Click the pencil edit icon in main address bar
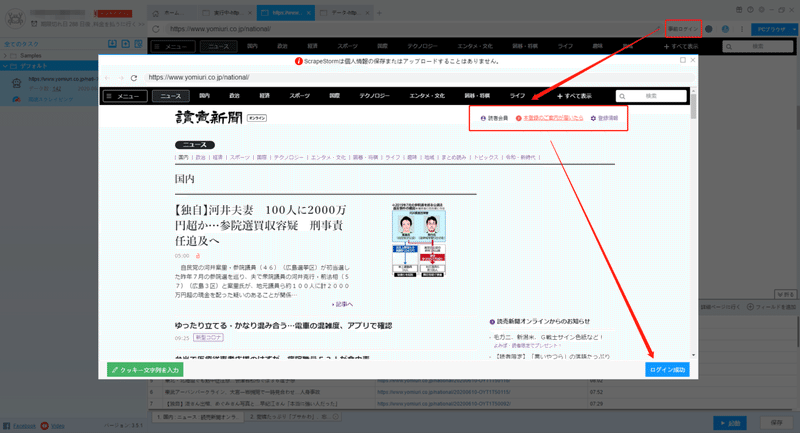Viewport: 800px width, 433px height. [x=657, y=29]
